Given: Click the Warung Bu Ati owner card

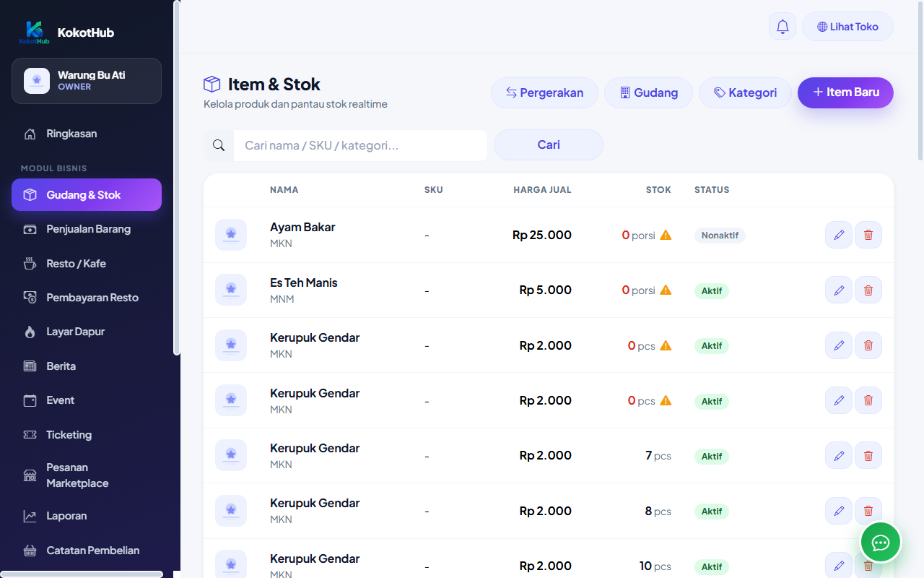Looking at the screenshot, I should [x=87, y=81].
